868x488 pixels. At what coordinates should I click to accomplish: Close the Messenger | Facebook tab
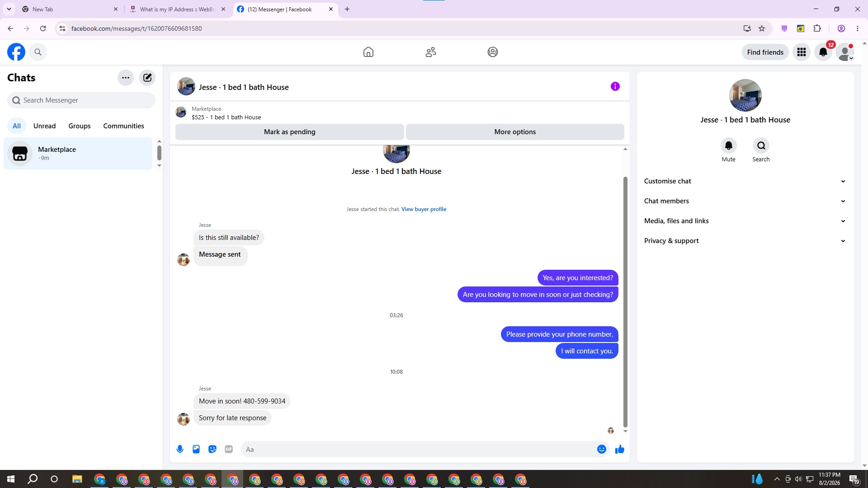331,9
